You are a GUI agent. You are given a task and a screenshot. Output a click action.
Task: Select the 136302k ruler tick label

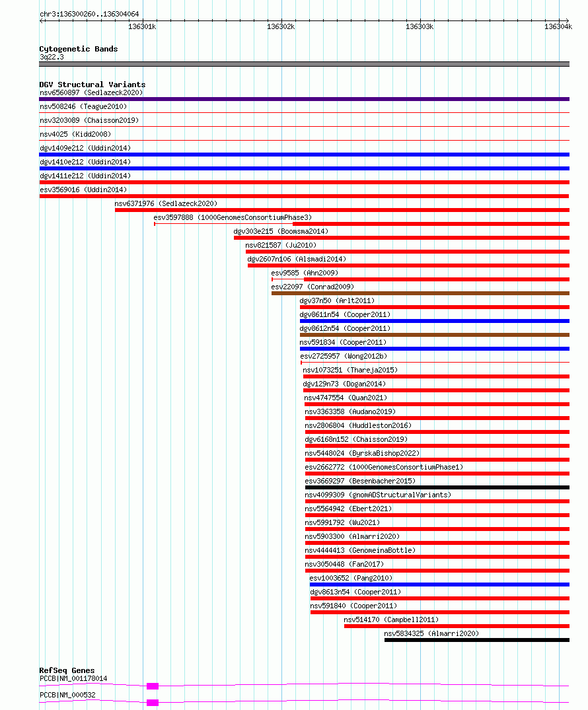pyautogui.click(x=281, y=26)
